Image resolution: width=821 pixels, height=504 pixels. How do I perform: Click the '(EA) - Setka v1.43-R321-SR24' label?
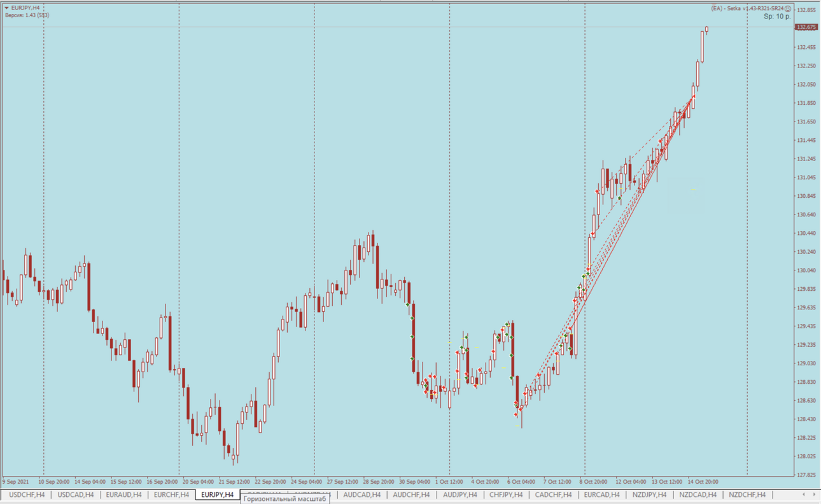pos(747,8)
